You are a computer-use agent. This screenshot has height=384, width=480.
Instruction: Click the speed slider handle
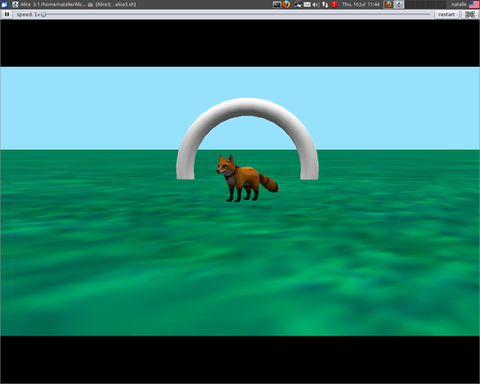click(x=44, y=14)
